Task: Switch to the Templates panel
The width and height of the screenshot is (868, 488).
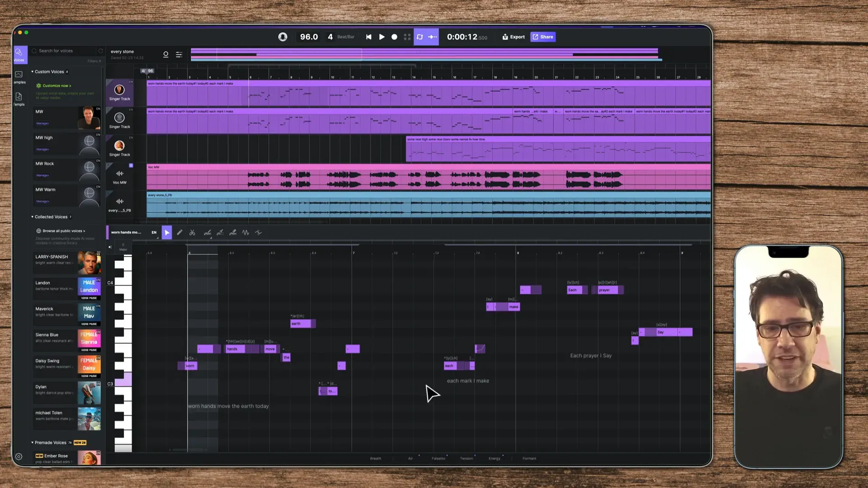Action: pyautogui.click(x=19, y=99)
